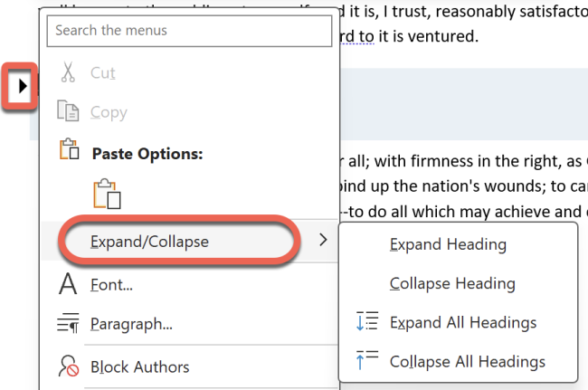The width and height of the screenshot is (588, 390).
Task: Select the Expand/Collapse menu entry
Action: [149, 242]
